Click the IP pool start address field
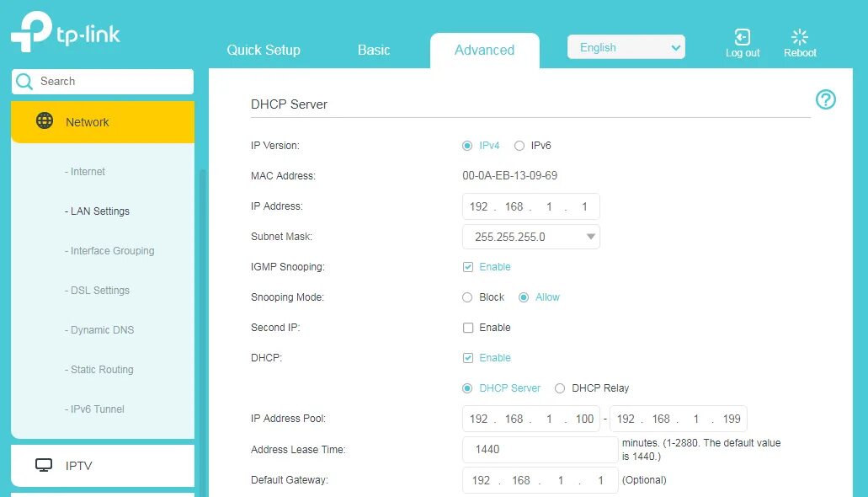The image size is (868, 497). coord(531,419)
